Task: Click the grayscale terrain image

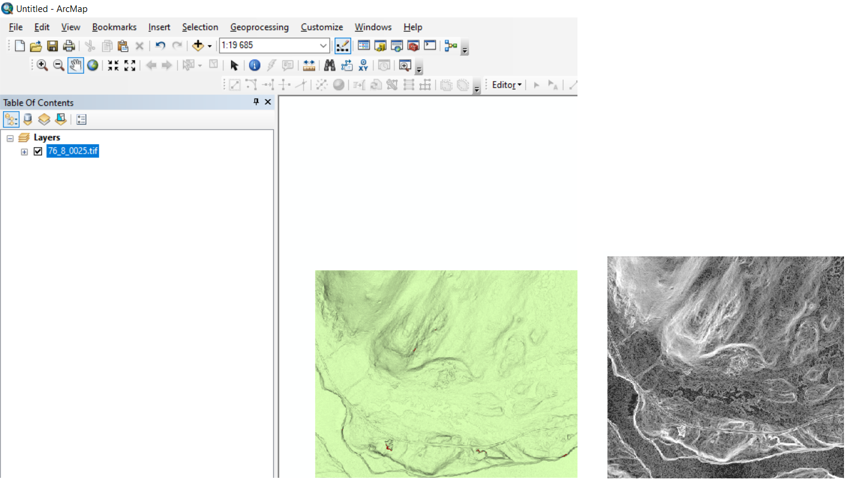Action: pyautogui.click(x=725, y=367)
